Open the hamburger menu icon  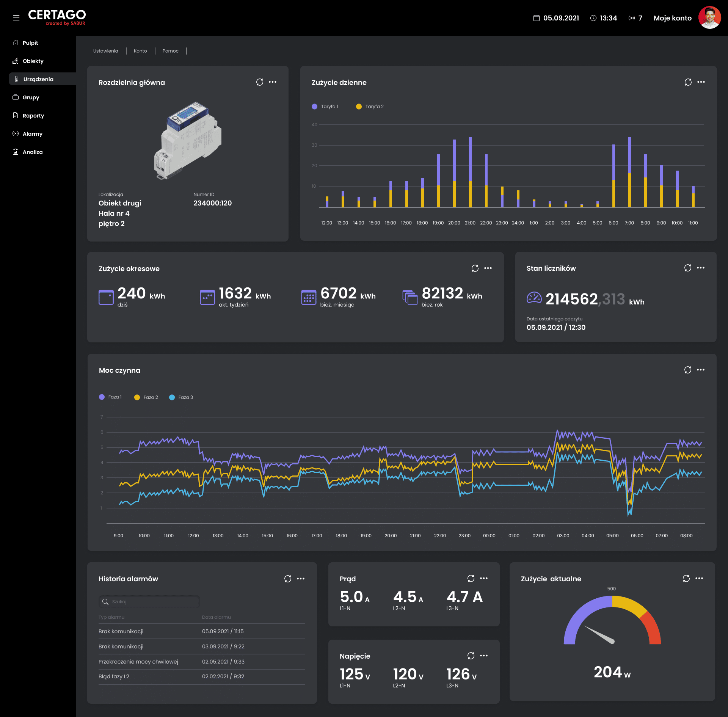click(16, 18)
